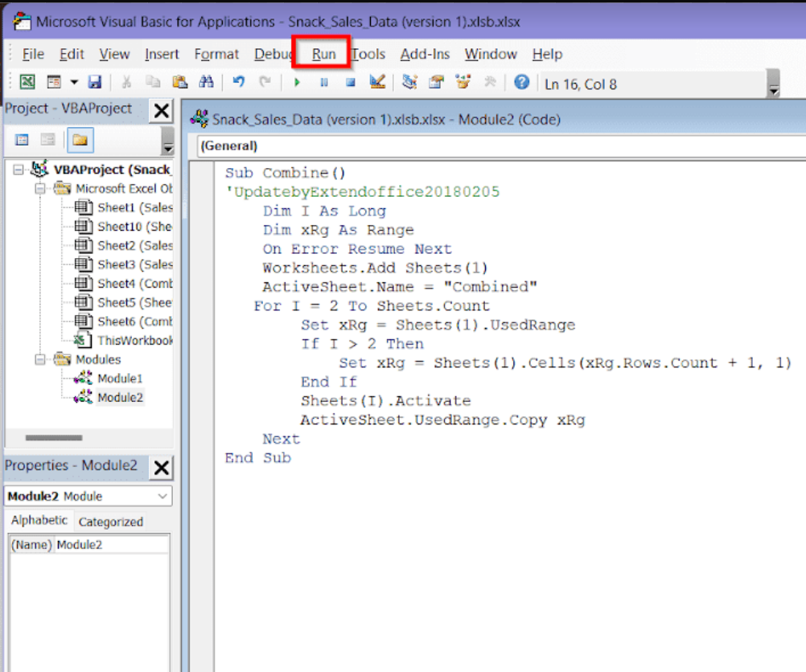Open the Properties Window toolbar icon
Viewport: 806px width, 672px height.
tap(437, 82)
